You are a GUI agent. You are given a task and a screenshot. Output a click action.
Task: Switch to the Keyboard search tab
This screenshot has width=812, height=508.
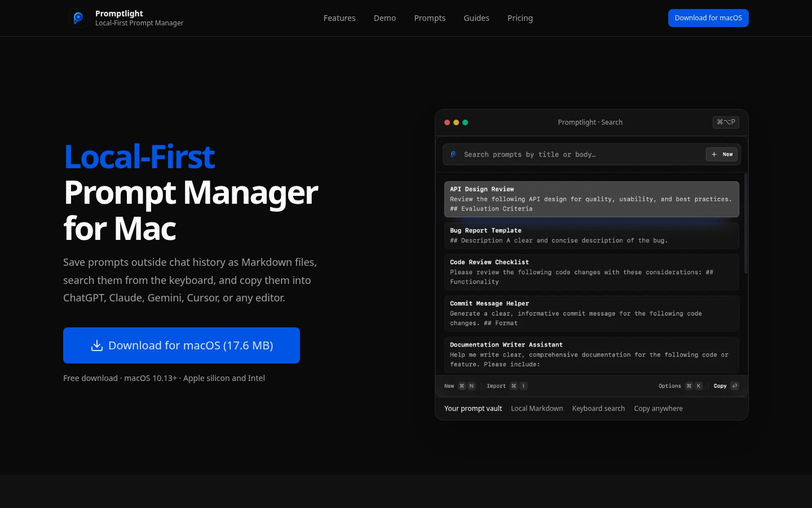click(x=598, y=409)
